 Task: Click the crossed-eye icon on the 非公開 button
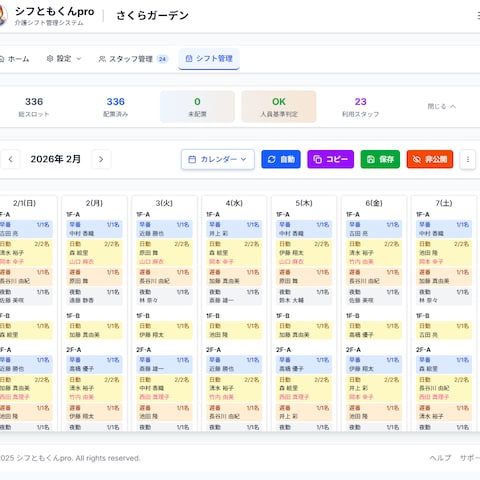click(417, 159)
